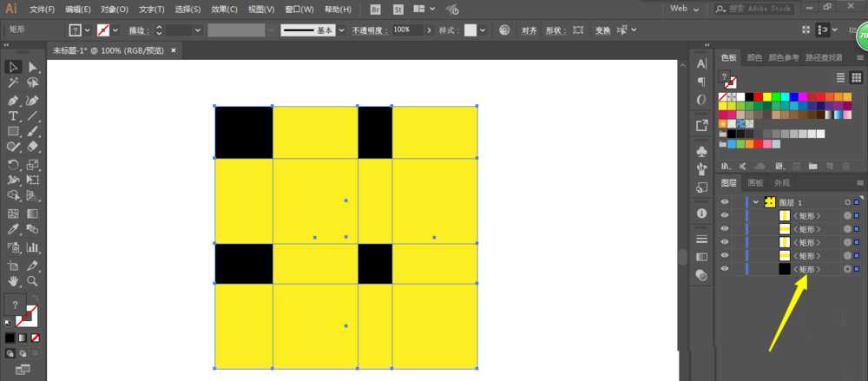
Task: Open the 不透明度 opacity flyout arrow
Action: pyautogui.click(x=428, y=30)
